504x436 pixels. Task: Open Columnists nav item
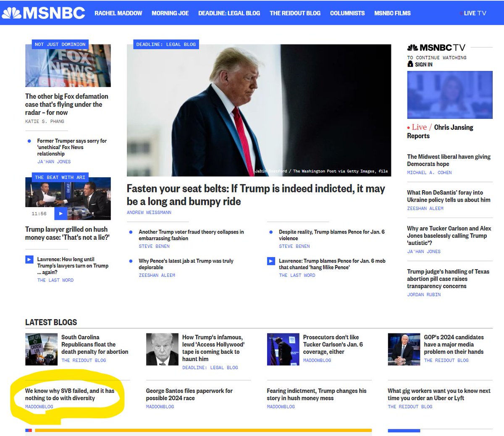tap(347, 13)
